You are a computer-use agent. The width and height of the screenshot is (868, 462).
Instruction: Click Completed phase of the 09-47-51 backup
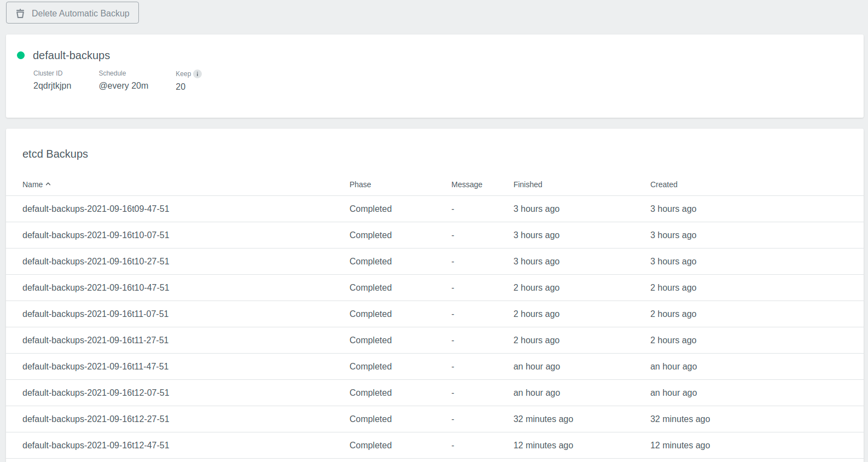coord(371,209)
